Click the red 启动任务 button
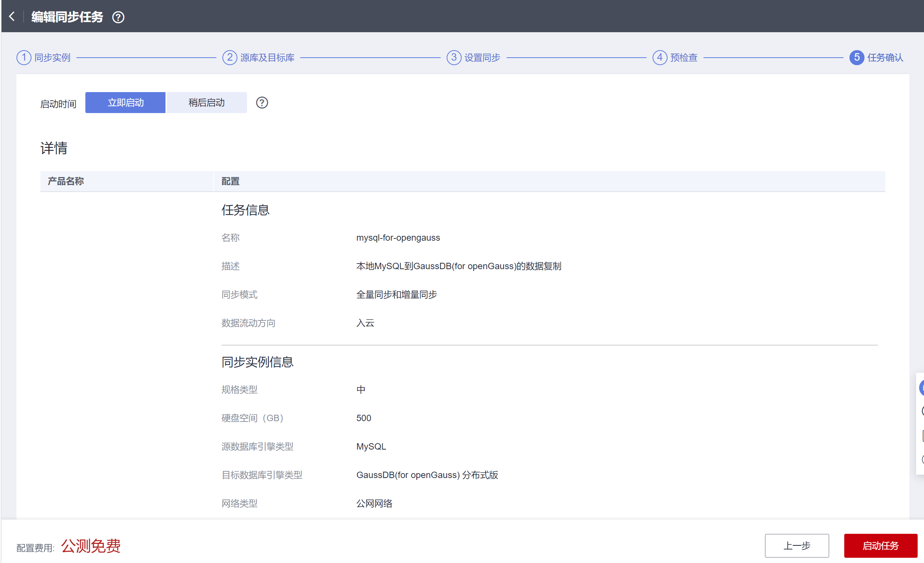 (880, 546)
